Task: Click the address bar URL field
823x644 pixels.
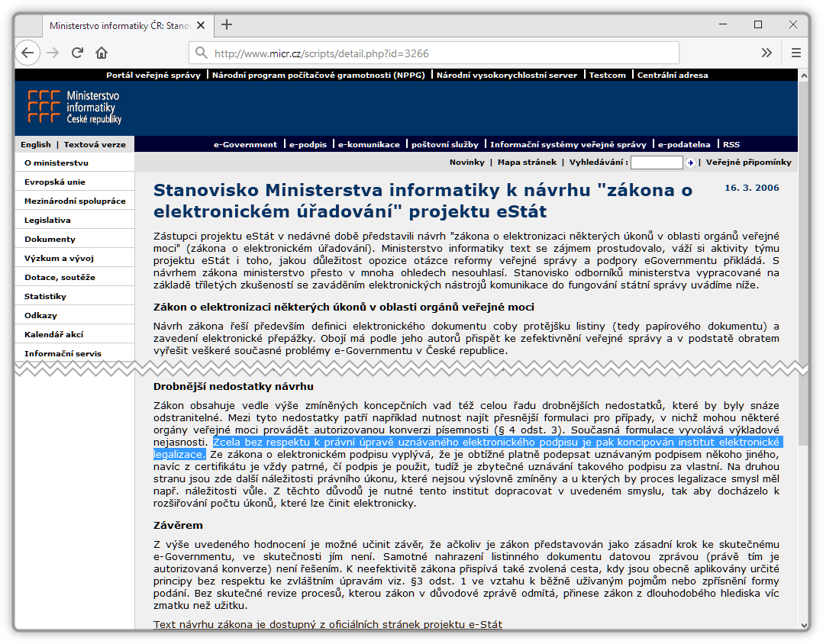Action: coord(434,53)
